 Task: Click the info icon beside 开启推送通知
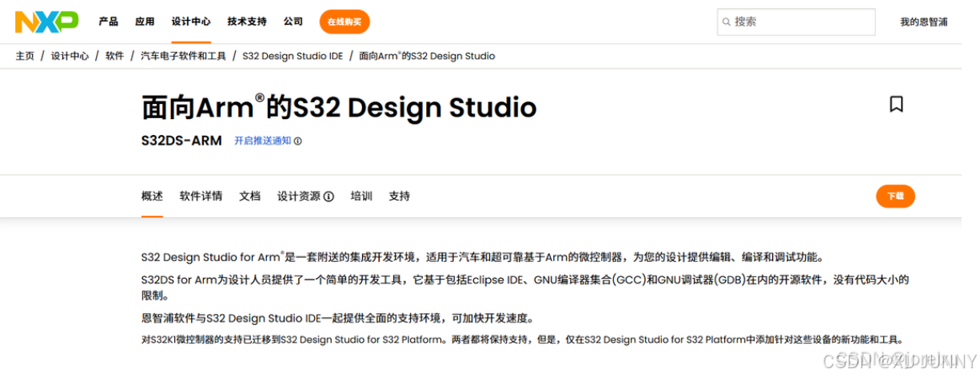[x=298, y=141]
